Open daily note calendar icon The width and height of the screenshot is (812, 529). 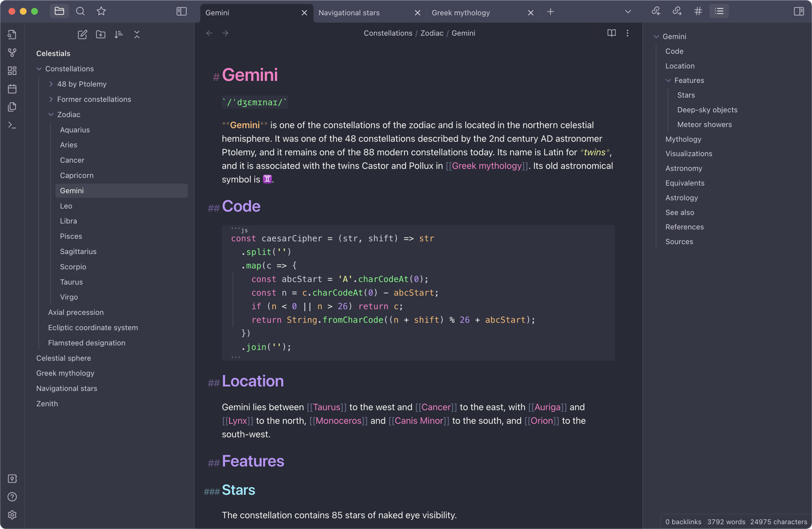click(x=12, y=89)
